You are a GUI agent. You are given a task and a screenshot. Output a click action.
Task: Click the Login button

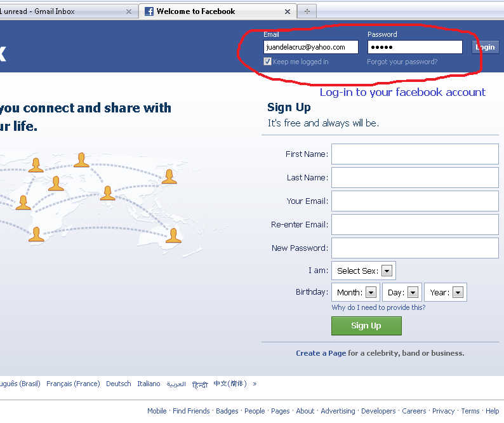point(486,47)
